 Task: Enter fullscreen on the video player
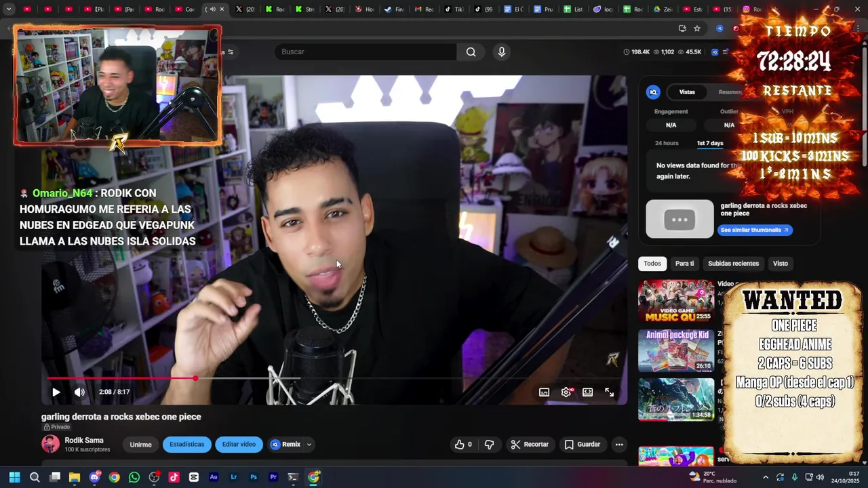click(609, 392)
